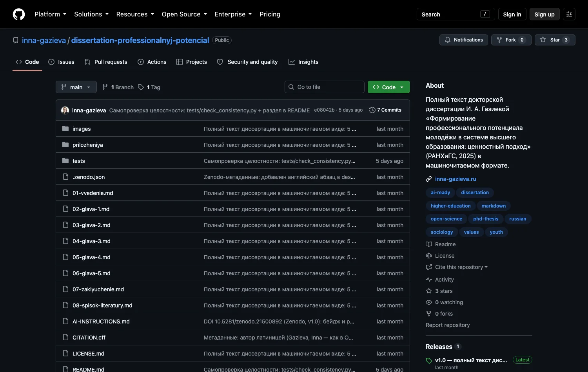Click the Report repository link
This screenshot has height=372, width=588.
448,325
